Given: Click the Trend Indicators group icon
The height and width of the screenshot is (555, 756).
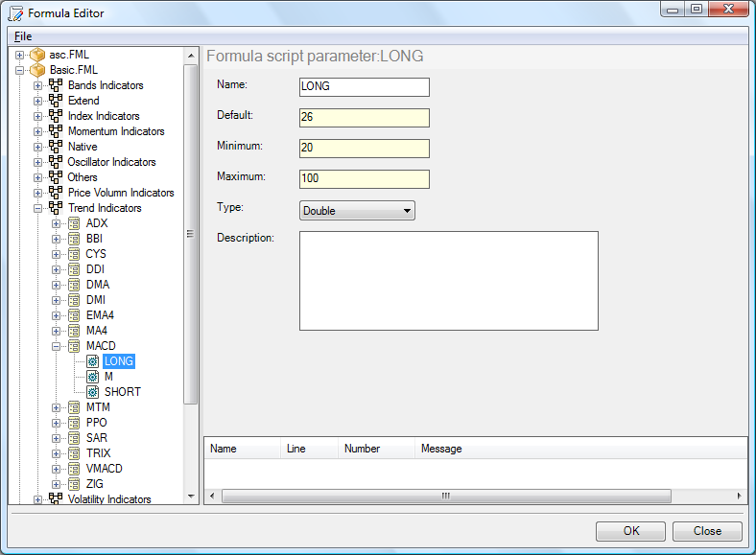Looking at the screenshot, I should coord(56,208).
